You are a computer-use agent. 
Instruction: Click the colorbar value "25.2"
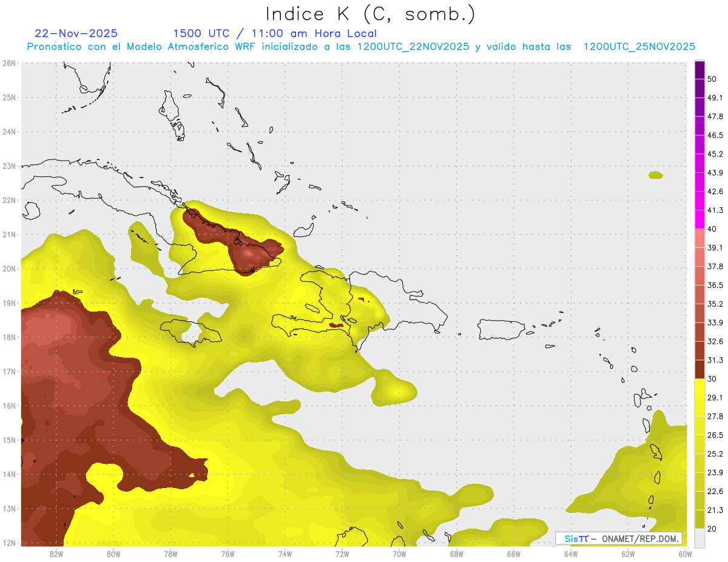coord(715,454)
